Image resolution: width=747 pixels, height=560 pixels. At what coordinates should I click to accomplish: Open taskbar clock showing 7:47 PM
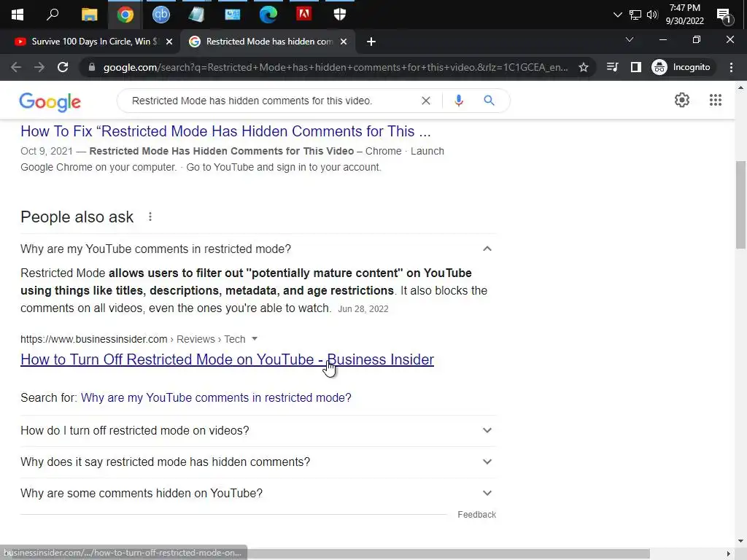point(684,15)
